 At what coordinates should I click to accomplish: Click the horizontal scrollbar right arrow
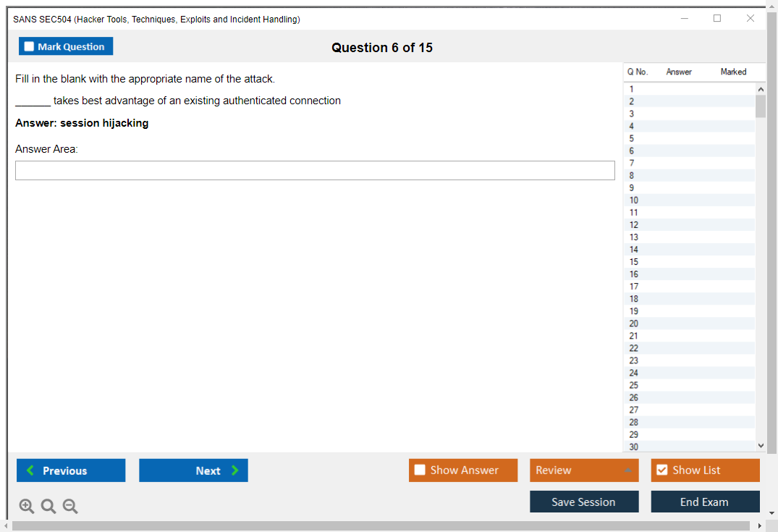coord(759,526)
